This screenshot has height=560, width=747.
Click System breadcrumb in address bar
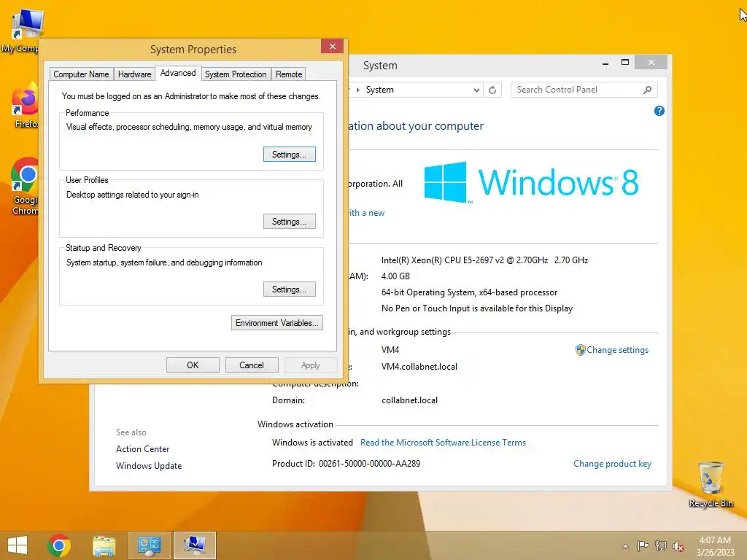379,90
